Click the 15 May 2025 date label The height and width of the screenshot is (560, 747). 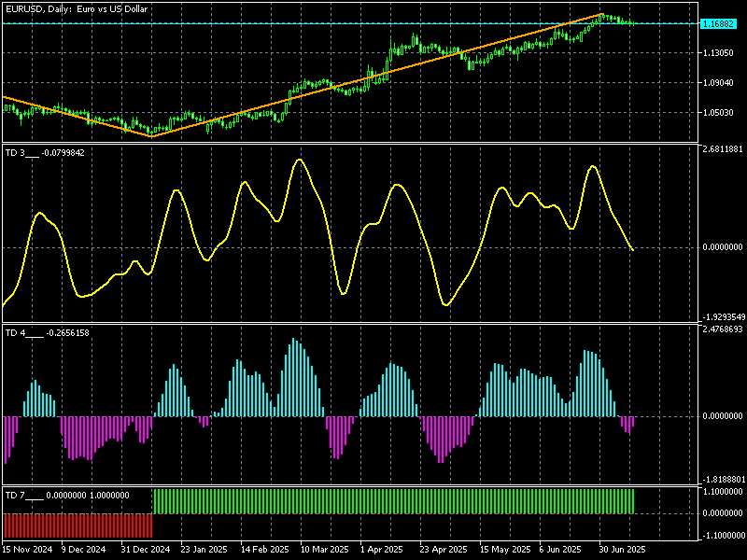pos(505,549)
